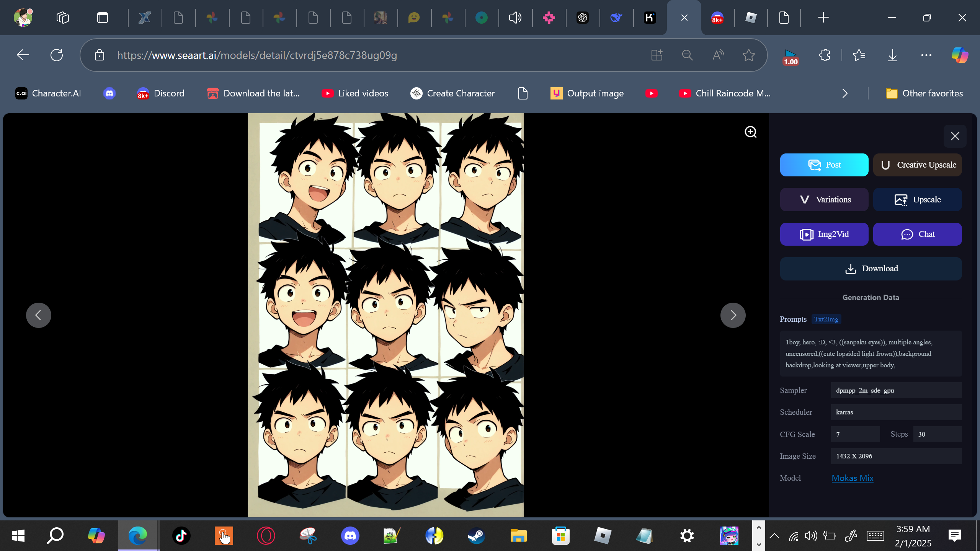Add page to favorites with star icon

748,55
